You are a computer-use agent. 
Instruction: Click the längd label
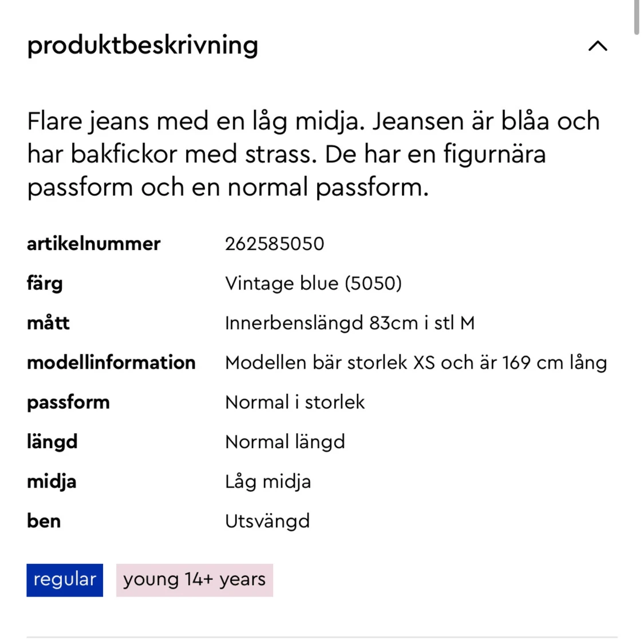[x=52, y=442]
